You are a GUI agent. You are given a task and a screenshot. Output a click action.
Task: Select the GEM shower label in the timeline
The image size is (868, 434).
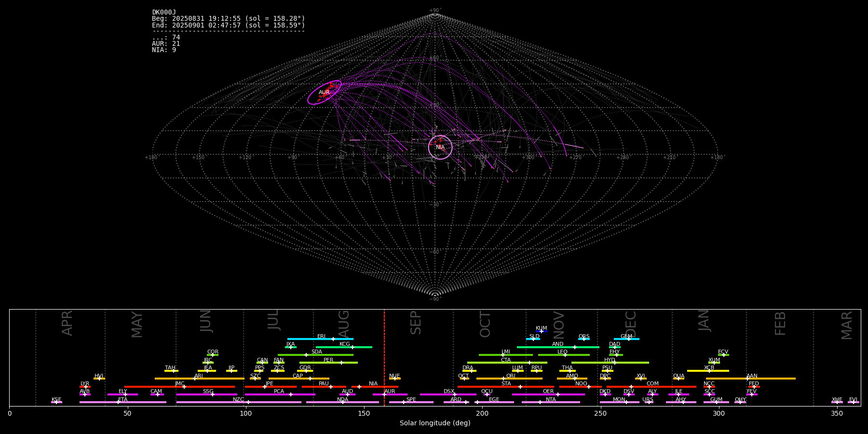(626, 337)
